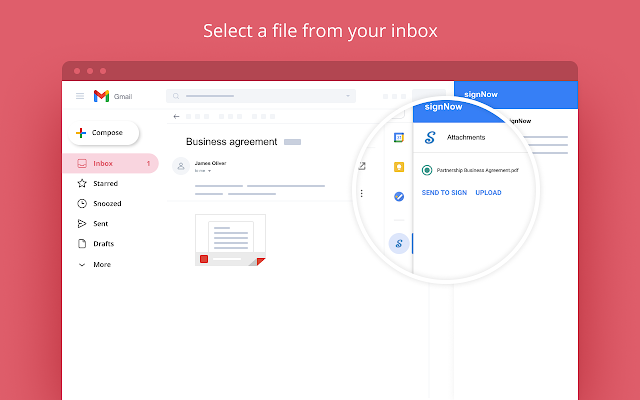Click the label tag next to subject
The height and width of the screenshot is (400, 640).
click(x=292, y=142)
